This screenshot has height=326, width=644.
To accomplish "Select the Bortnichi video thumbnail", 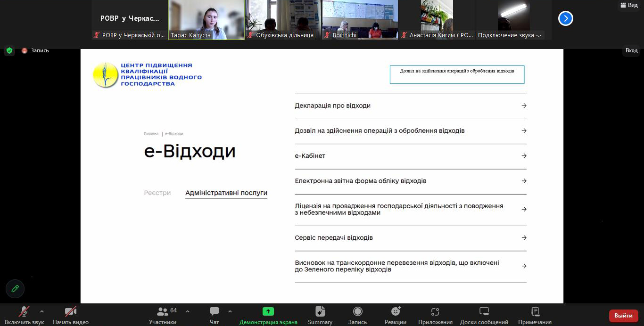I will pos(360,20).
